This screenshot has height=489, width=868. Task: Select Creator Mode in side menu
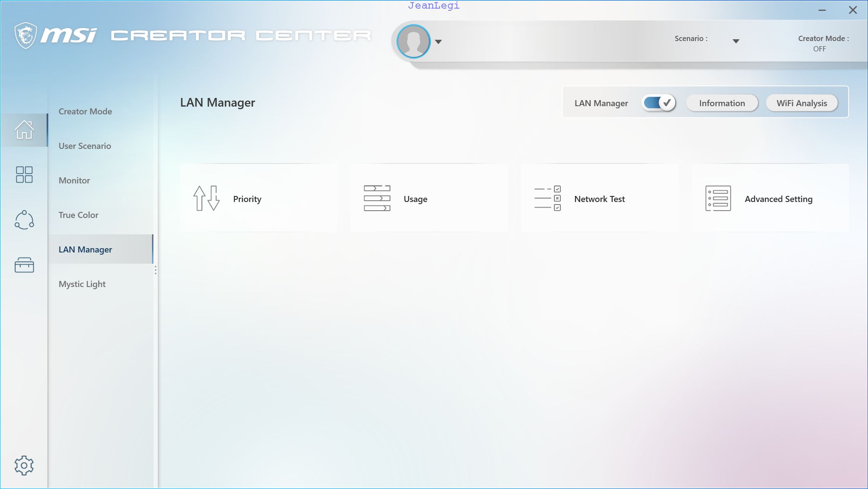coord(85,111)
